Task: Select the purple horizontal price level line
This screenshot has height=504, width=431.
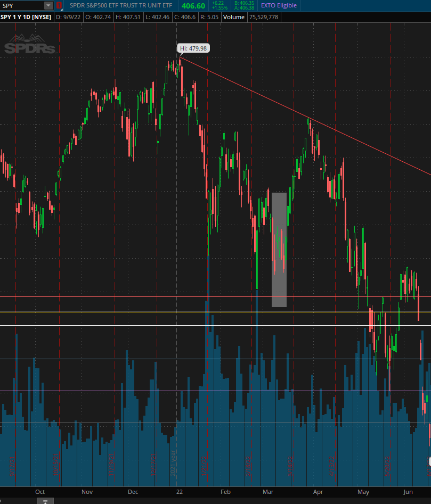Action: (215, 391)
